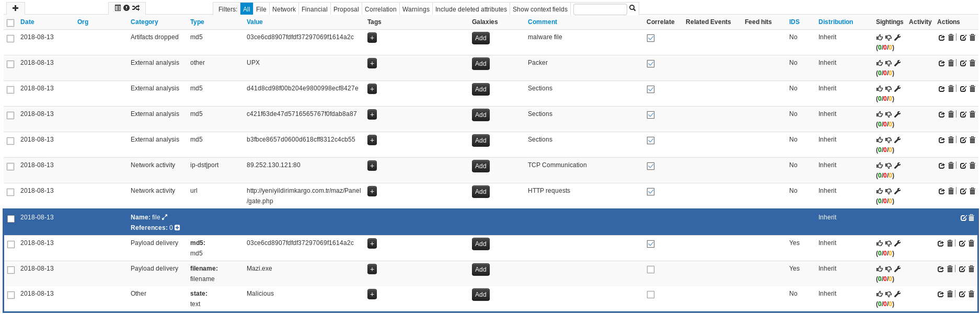Click thumbs-down sighting for malware file row
The height and width of the screenshot is (315, 980).
click(x=888, y=38)
